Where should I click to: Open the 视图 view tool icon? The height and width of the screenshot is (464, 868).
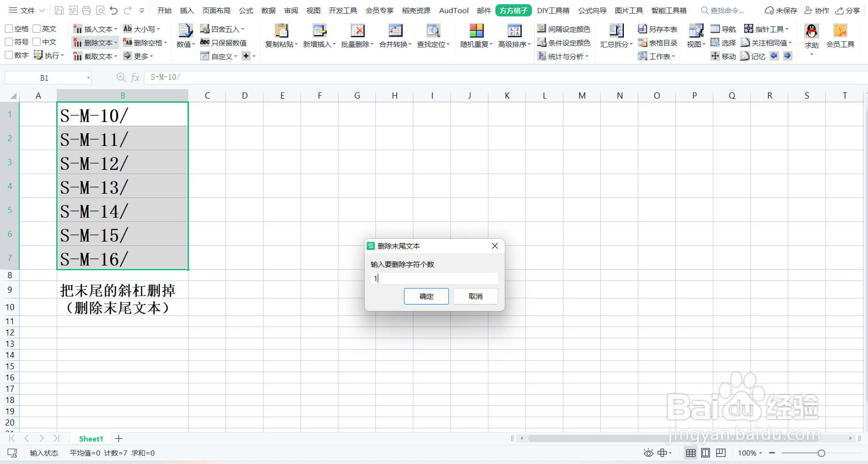(696, 31)
